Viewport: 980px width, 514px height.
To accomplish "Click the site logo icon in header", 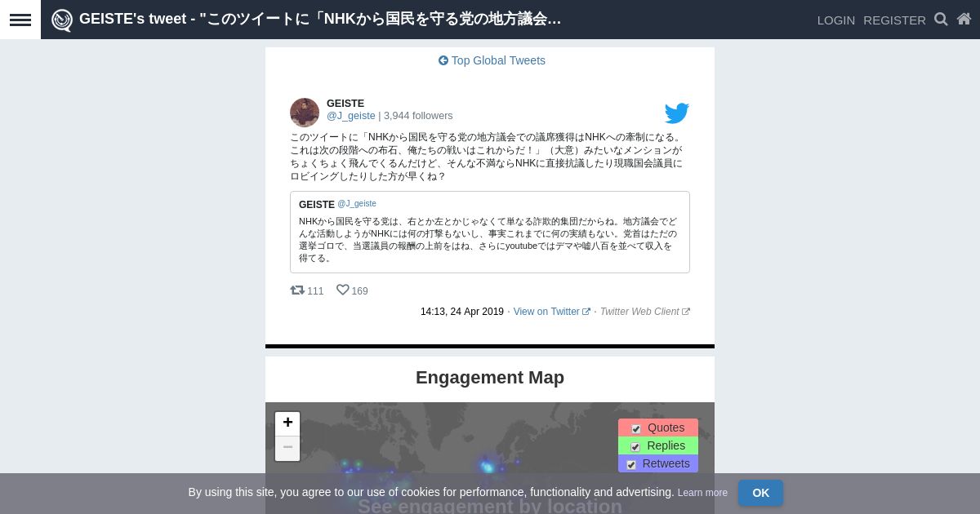I will (x=62, y=20).
